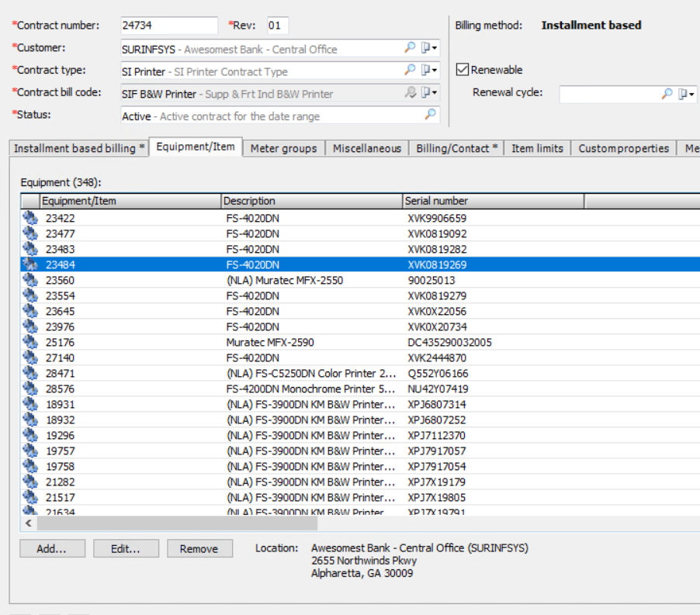The height and width of the screenshot is (615, 700).
Task: Click the equipment icon beside item 23560
Action: click(30, 280)
